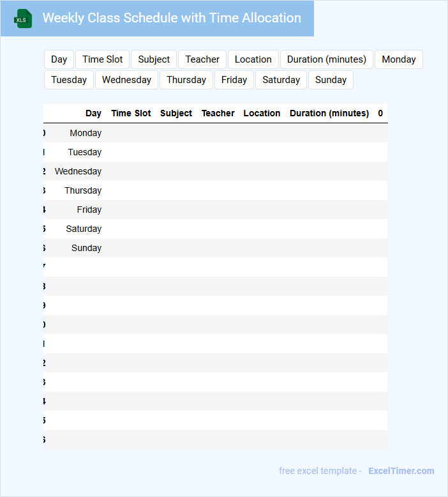The image size is (448, 497).
Task: Click the Location column header
Action: coord(262,113)
